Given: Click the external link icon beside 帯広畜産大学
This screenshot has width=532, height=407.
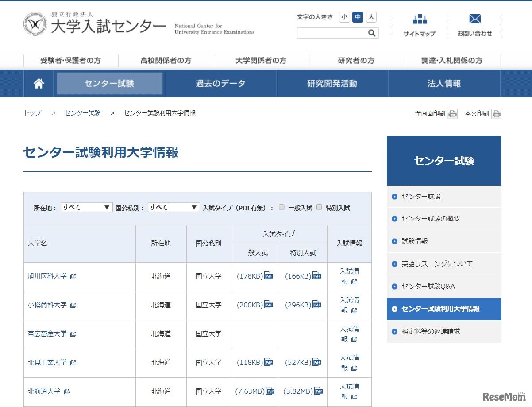Looking at the screenshot, I should pos(73,333).
